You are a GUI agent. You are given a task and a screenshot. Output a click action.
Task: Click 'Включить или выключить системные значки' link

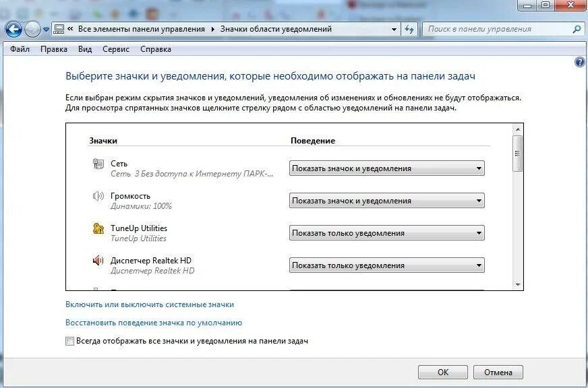pos(150,304)
